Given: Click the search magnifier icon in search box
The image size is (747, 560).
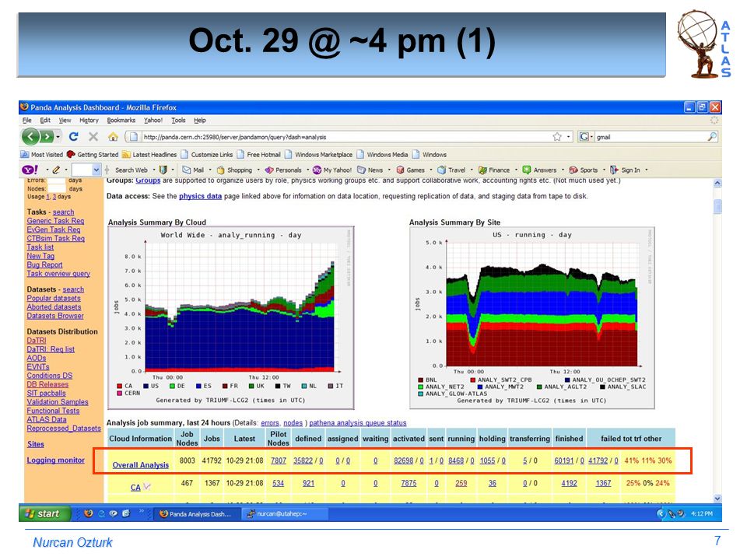Looking at the screenshot, I should click(712, 137).
